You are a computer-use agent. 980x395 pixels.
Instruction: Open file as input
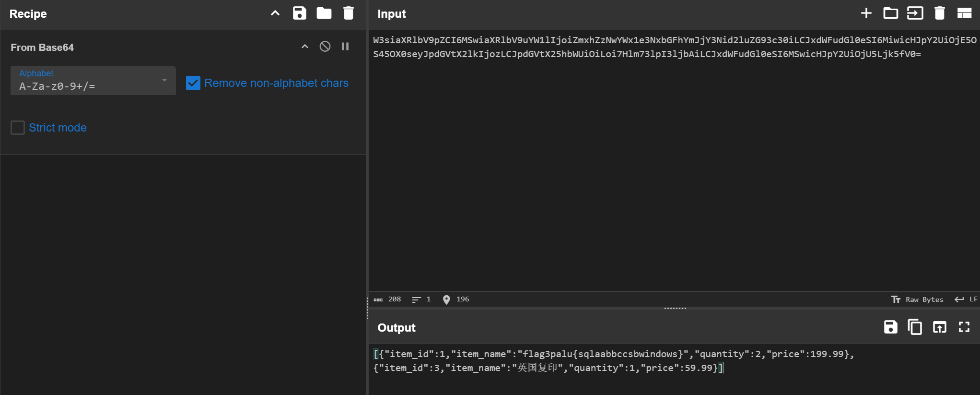coord(915,13)
